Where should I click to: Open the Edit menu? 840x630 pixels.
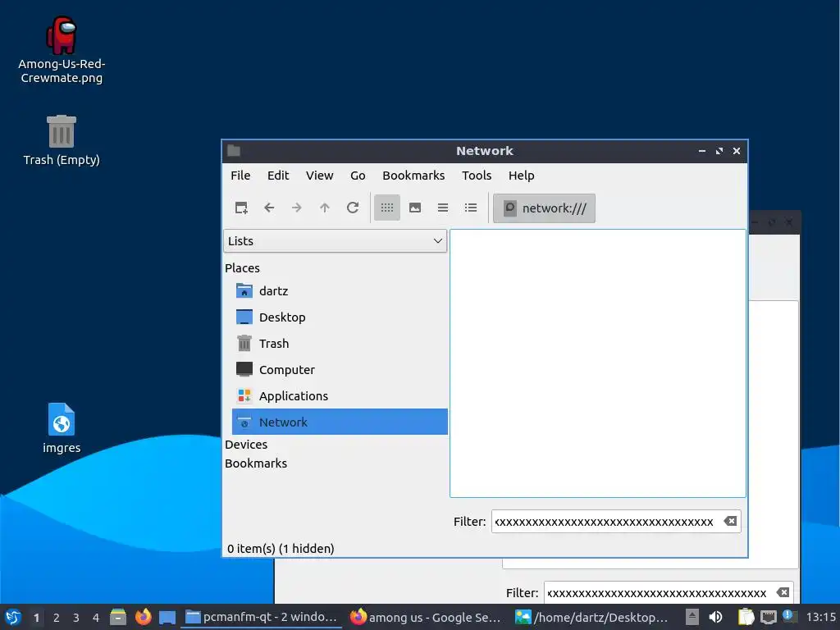[x=278, y=176]
